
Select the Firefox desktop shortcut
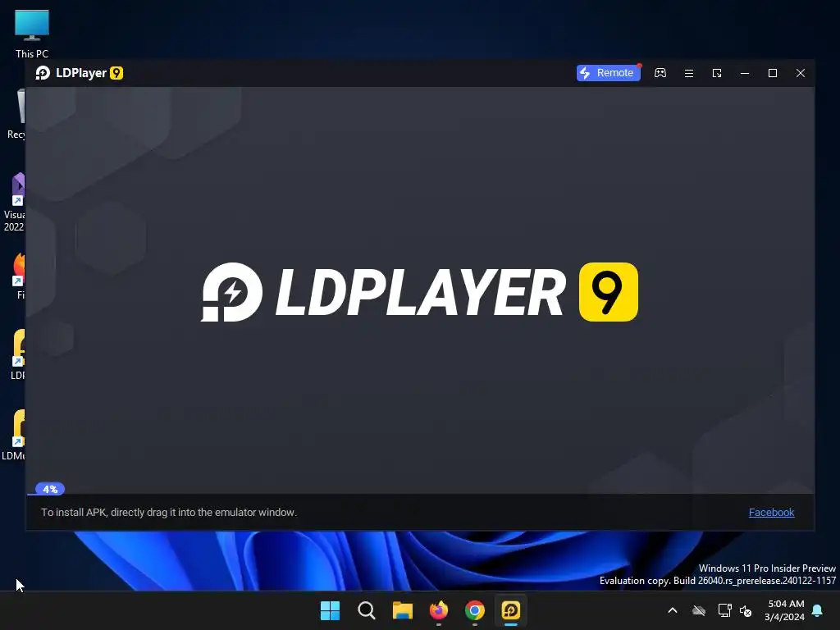coord(19,276)
